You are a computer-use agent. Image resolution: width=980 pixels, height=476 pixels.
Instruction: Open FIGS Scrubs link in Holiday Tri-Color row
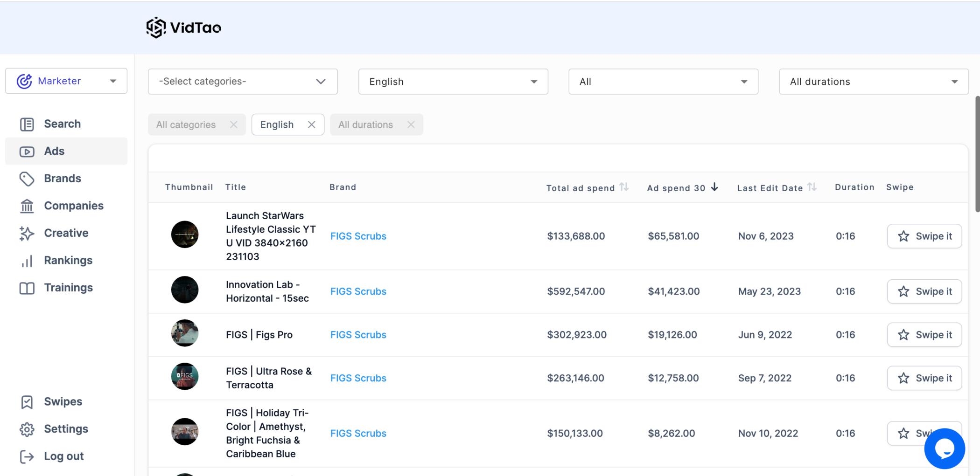[358, 434]
